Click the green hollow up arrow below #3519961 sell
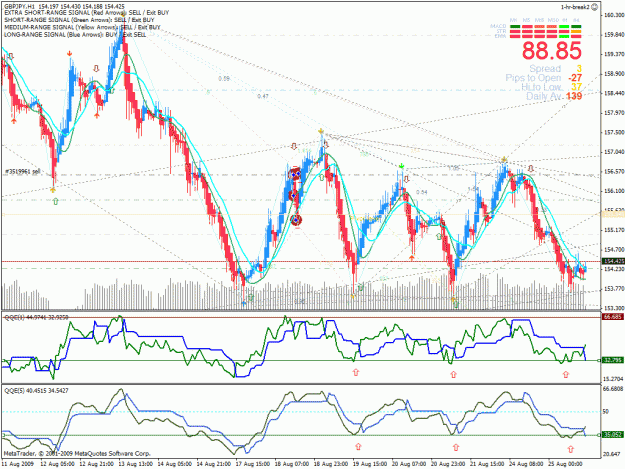This screenshot has width=625, height=469. [x=55, y=201]
